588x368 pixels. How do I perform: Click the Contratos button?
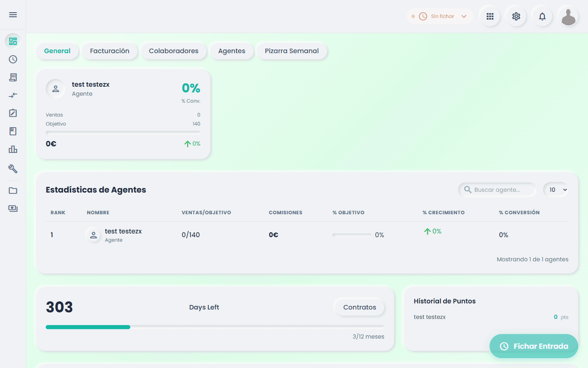click(359, 307)
